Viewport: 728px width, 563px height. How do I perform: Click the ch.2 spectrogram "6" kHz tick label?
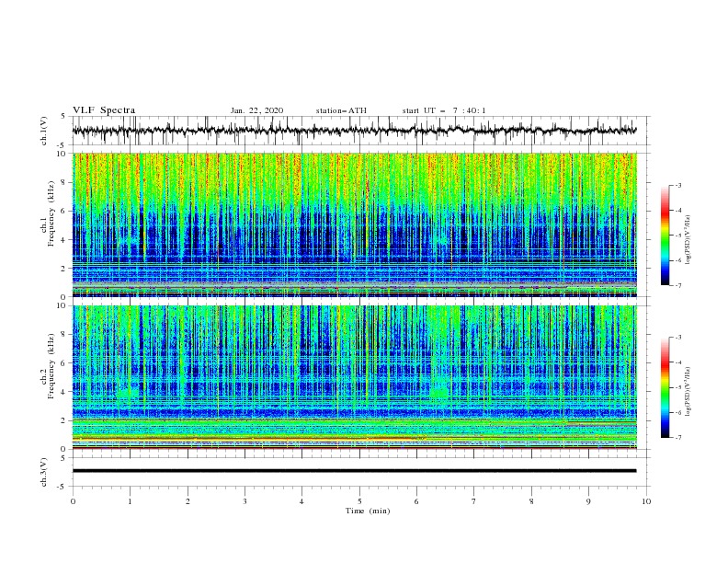63,363
